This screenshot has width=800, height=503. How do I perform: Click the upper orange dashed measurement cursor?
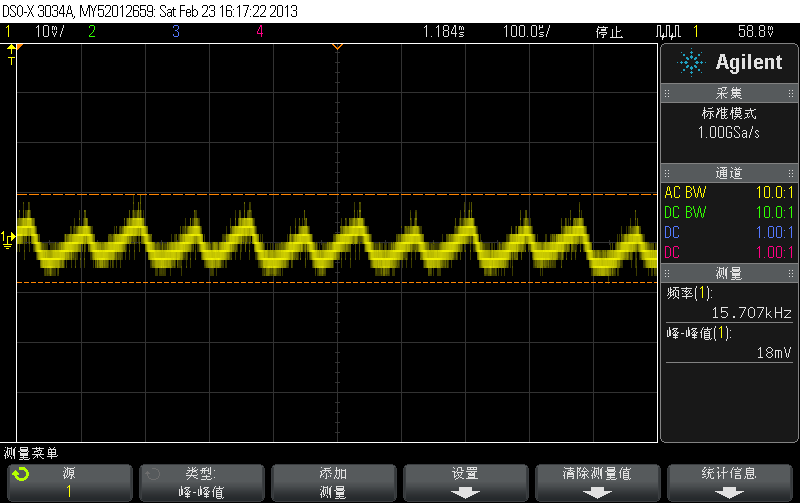[x=337, y=194]
